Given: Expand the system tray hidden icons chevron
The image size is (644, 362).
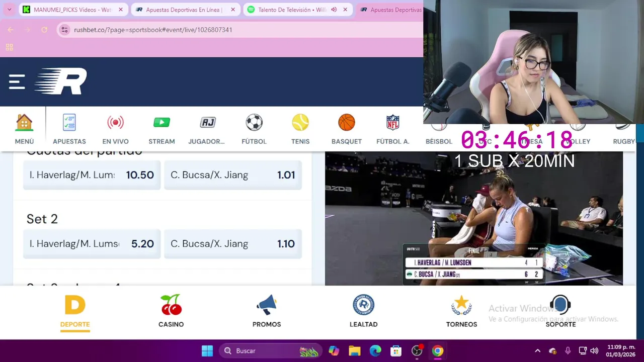Looking at the screenshot, I should click(x=537, y=351).
